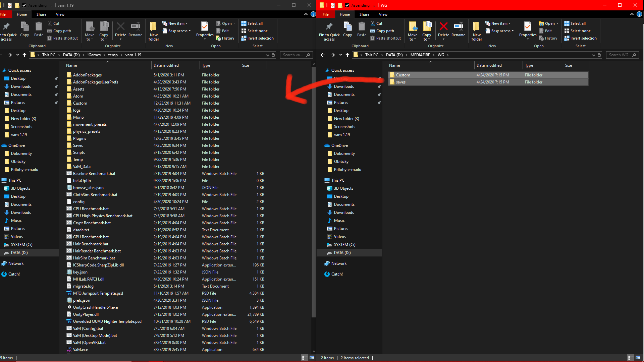Open Help in the WG window

click(639, 14)
